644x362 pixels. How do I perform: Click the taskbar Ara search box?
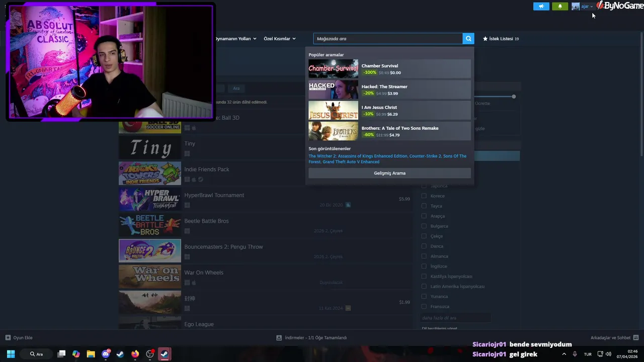[x=37, y=354]
